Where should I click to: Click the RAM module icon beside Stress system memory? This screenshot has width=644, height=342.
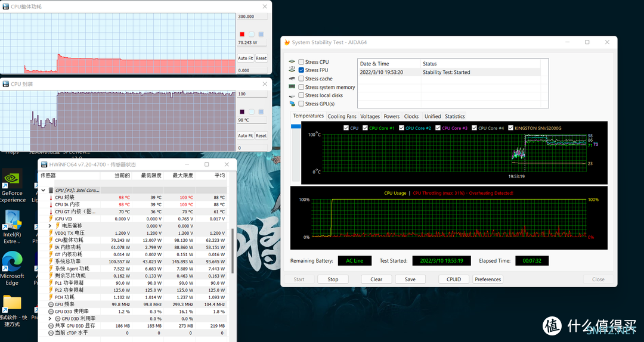click(x=292, y=86)
